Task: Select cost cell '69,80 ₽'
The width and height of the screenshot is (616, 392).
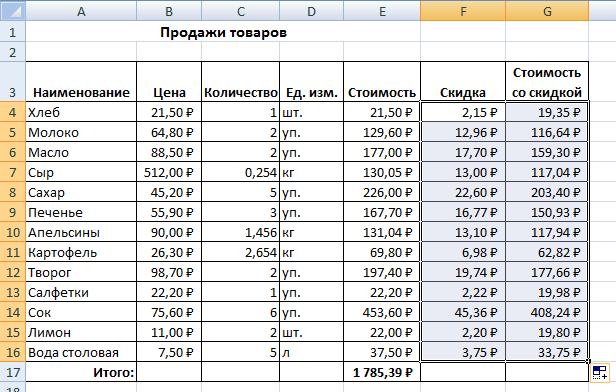Action: click(382, 253)
